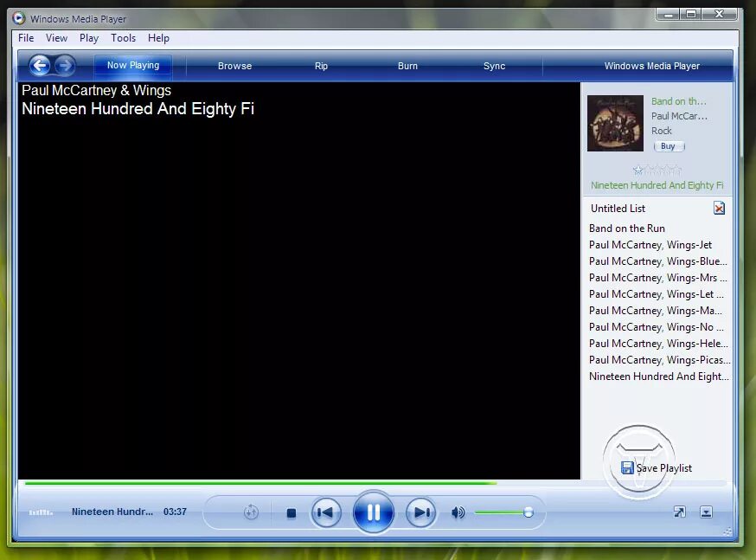Open the Untitled List heading
The width and height of the screenshot is (756, 560).
pyautogui.click(x=618, y=209)
